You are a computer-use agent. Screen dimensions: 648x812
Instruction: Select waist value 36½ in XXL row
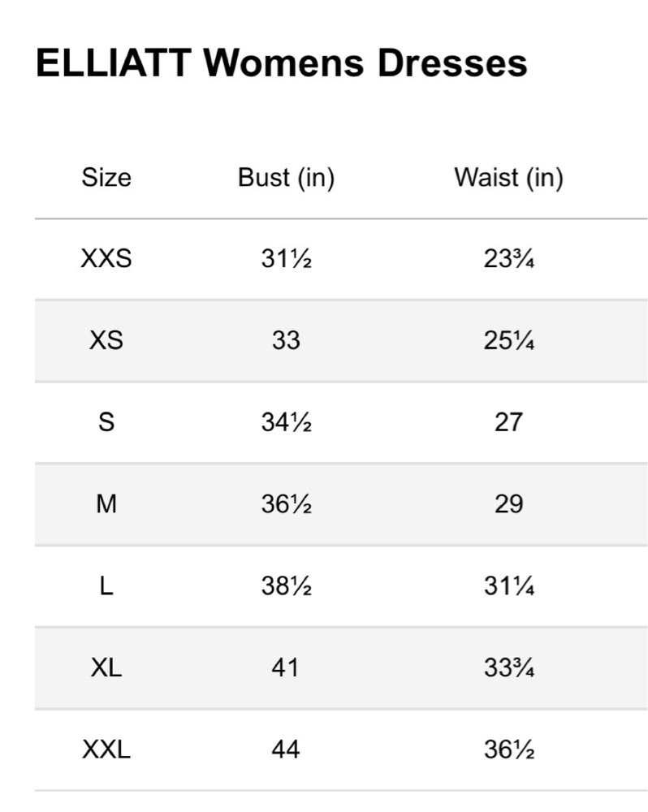(x=508, y=749)
